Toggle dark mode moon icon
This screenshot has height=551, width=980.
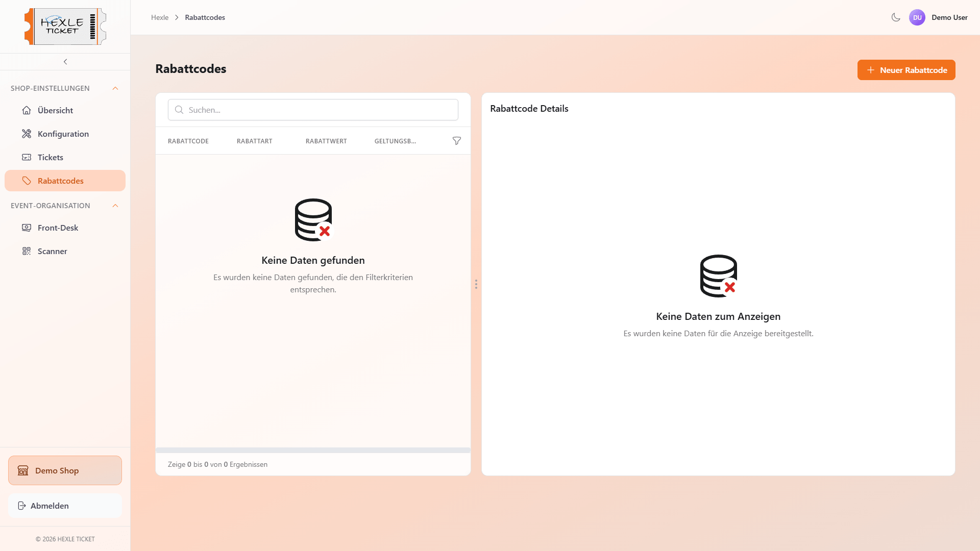click(896, 17)
